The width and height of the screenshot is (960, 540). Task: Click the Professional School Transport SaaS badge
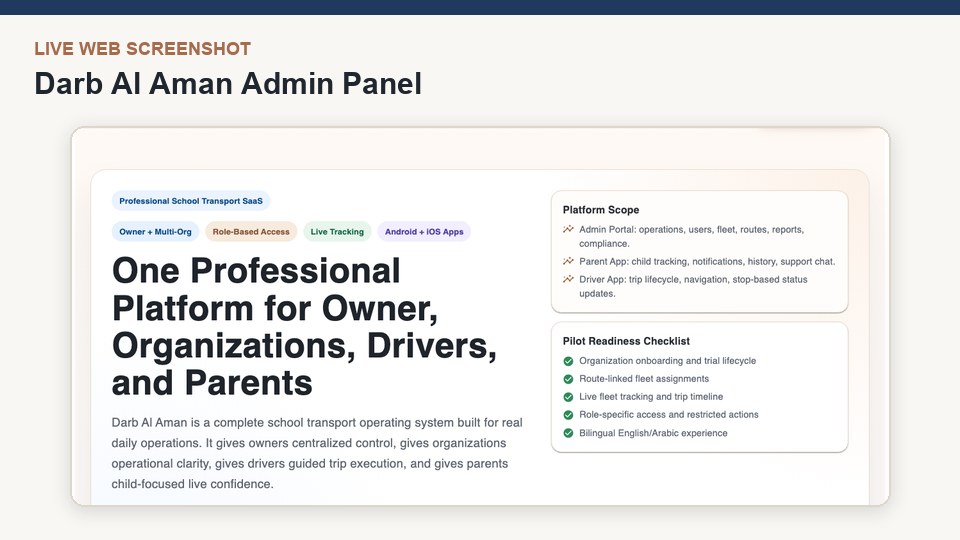190,201
